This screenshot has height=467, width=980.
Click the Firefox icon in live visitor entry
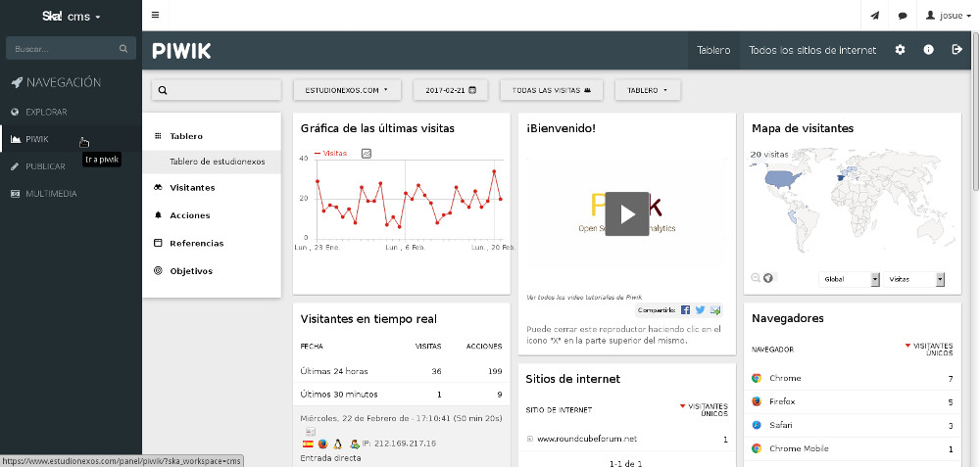click(322, 444)
